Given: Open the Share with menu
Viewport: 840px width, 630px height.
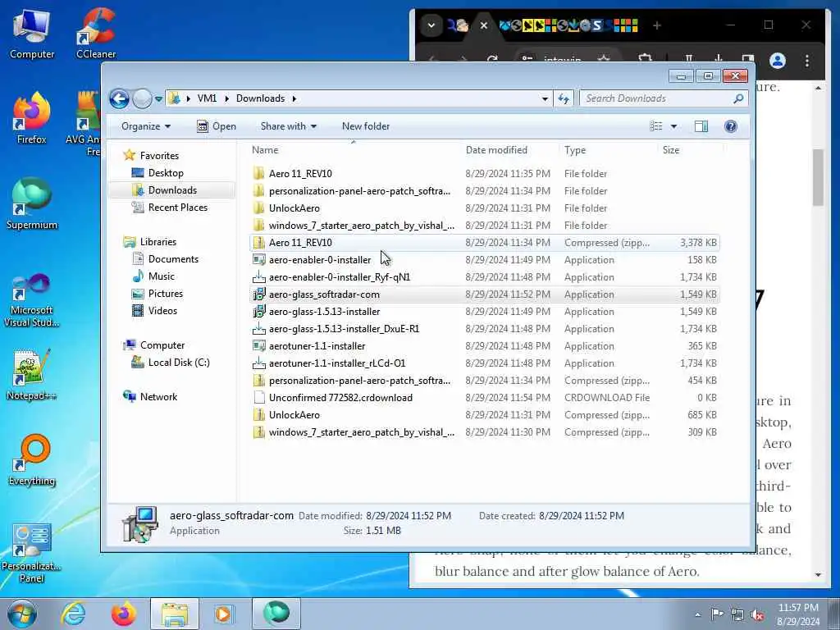Looking at the screenshot, I should [288, 126].
